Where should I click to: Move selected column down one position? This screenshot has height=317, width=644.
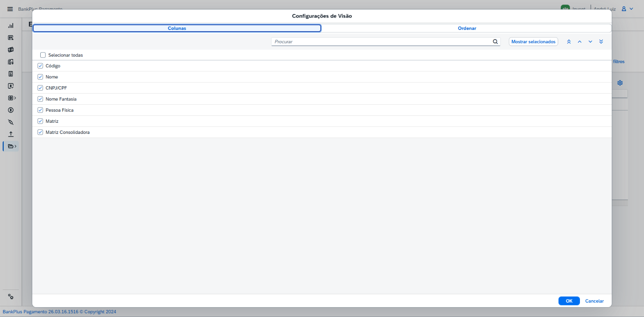coord(590,42)
